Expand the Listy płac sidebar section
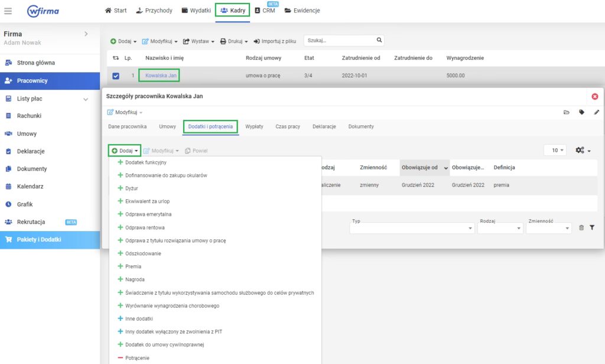The width and height of the screenshot is (605, 364). (86, 99)
